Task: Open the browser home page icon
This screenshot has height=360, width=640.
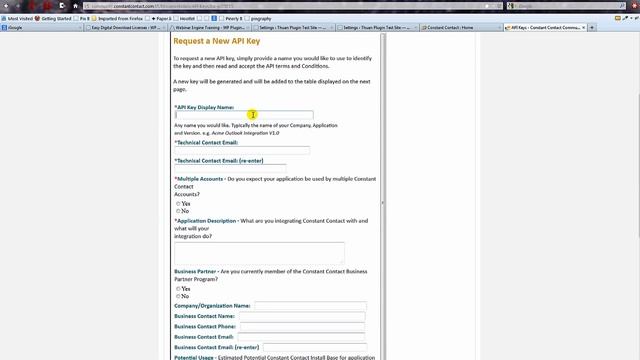Action: [76, 6]
